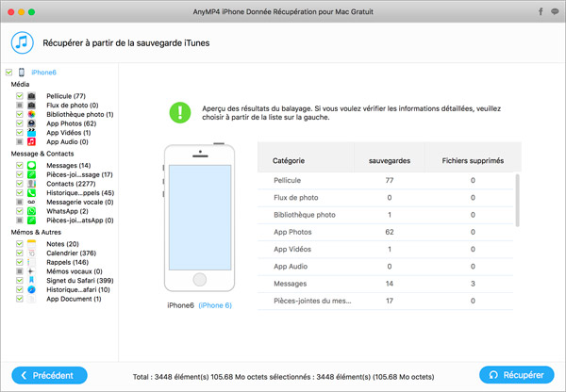Open the feedback chat bubble icon
This screenshot has height=392, width=566.
pos(555,11)
